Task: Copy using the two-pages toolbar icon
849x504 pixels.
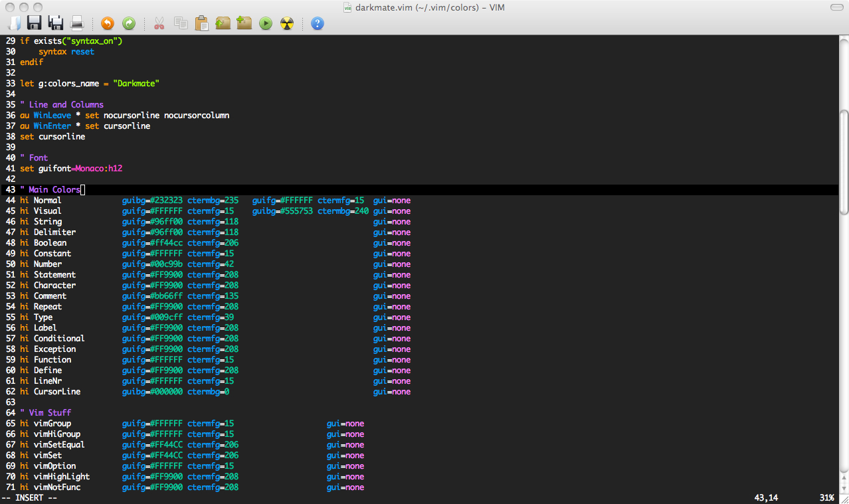Action: tap(180, 24)
